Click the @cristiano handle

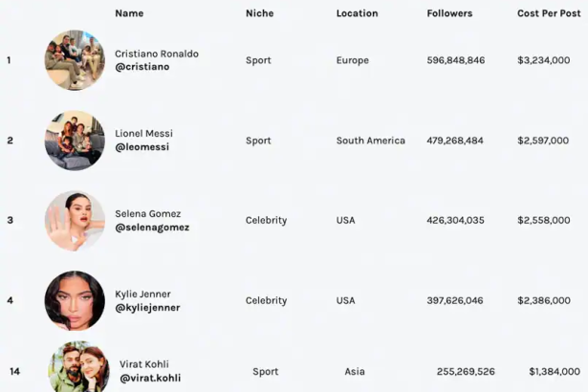(142, 67)
